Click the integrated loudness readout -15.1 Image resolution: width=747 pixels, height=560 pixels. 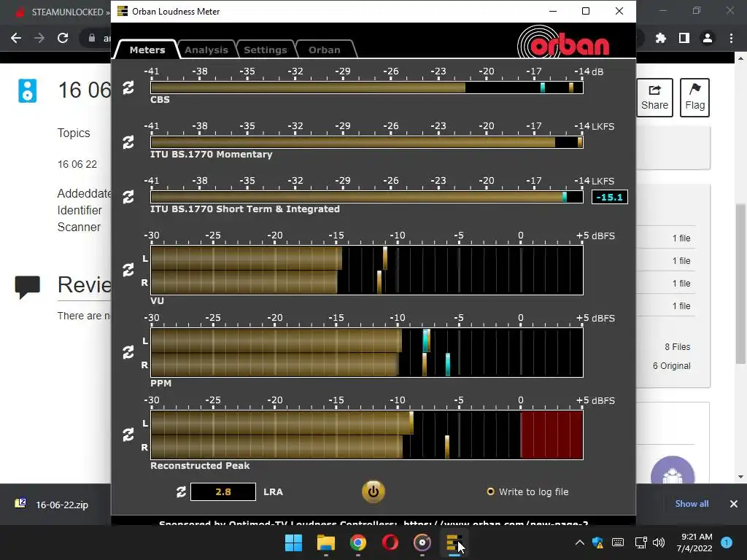609,197
